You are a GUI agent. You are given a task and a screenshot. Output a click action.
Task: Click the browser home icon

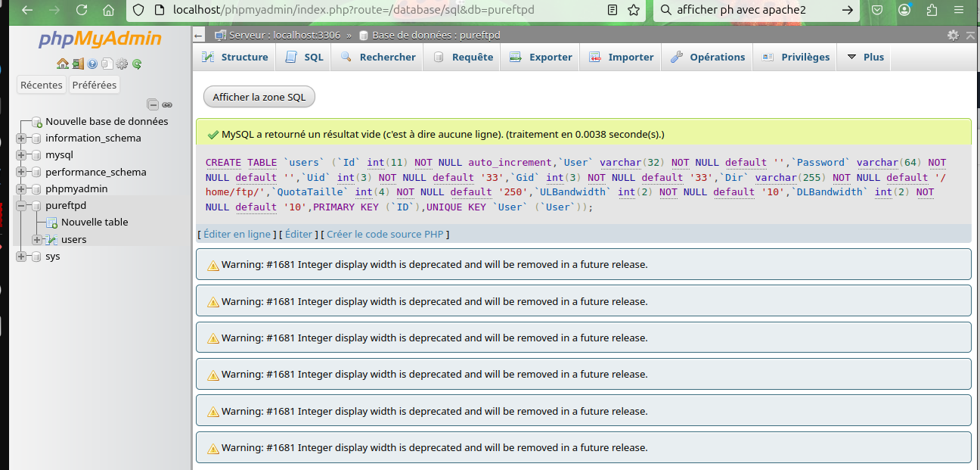pos(109,11)
